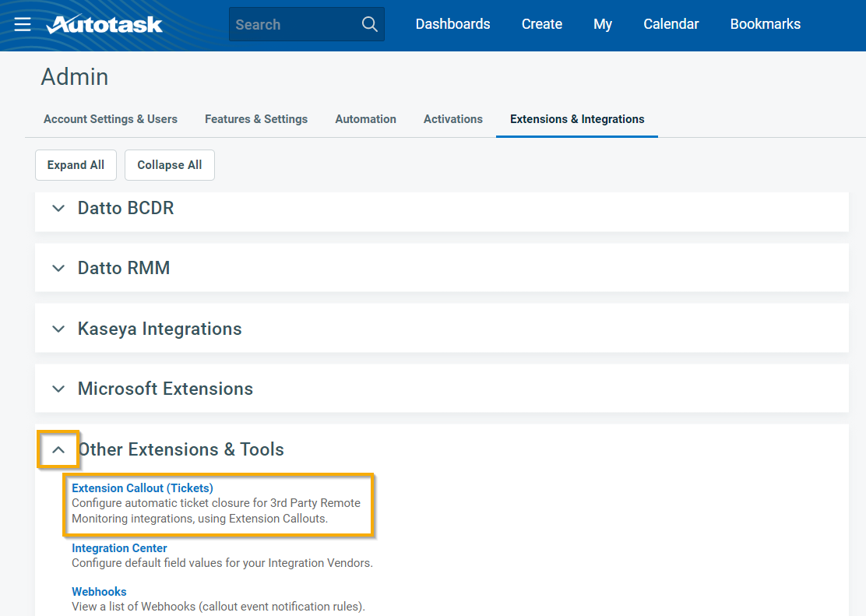Select the Activations tab

click(452, 119)
